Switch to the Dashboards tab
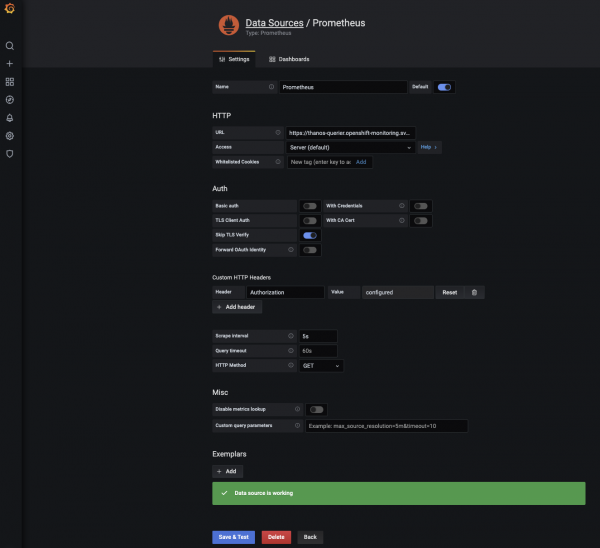 (x=289, y=59)
